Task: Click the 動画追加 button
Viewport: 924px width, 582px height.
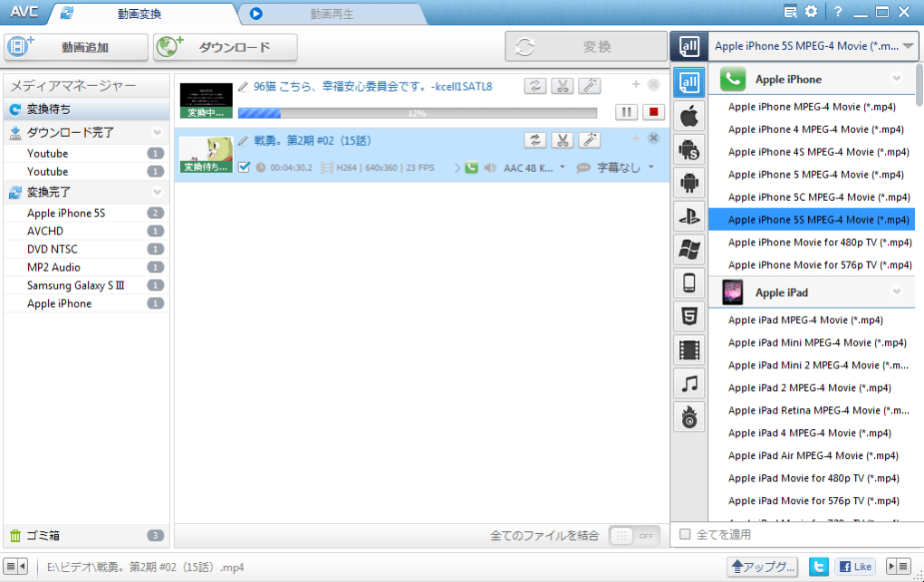Action: point(77,47)
